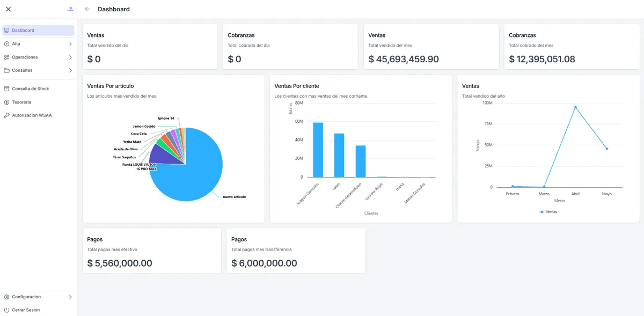Expand the Operaciones submenu
Image resolution: width=644 pixels, height=316 pixels.
[71, 57]
